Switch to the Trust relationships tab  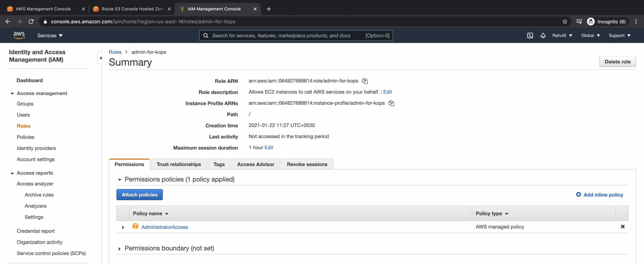179,164
